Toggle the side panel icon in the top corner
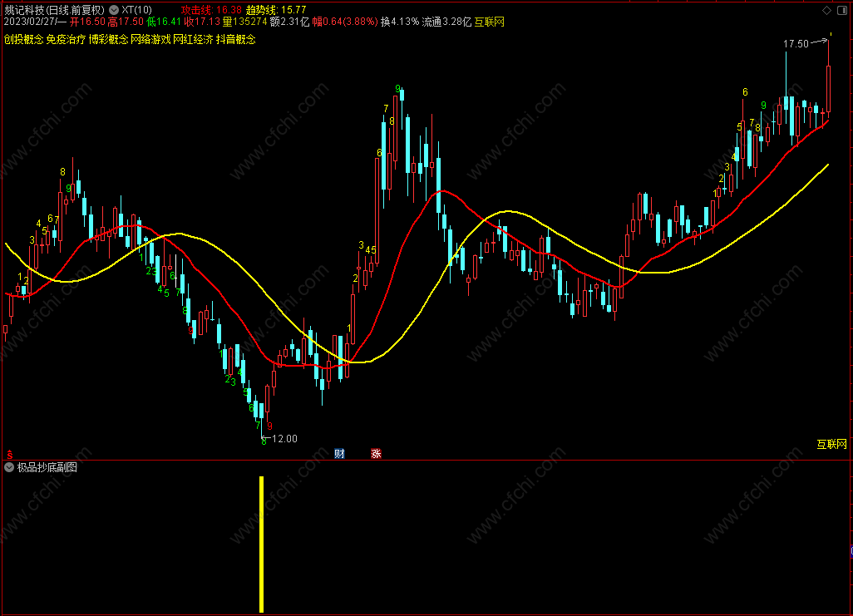Viewport: 853px width, 616px height. [842, 10]
